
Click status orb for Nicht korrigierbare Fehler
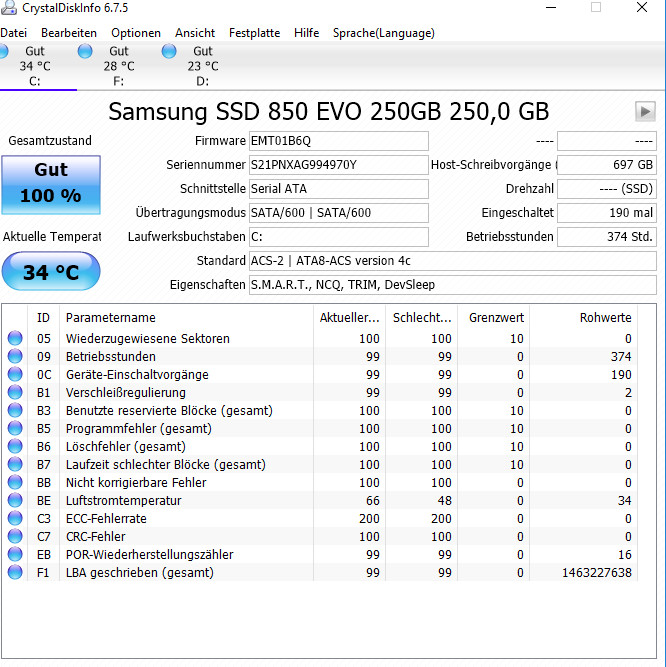tap(15, 482)
